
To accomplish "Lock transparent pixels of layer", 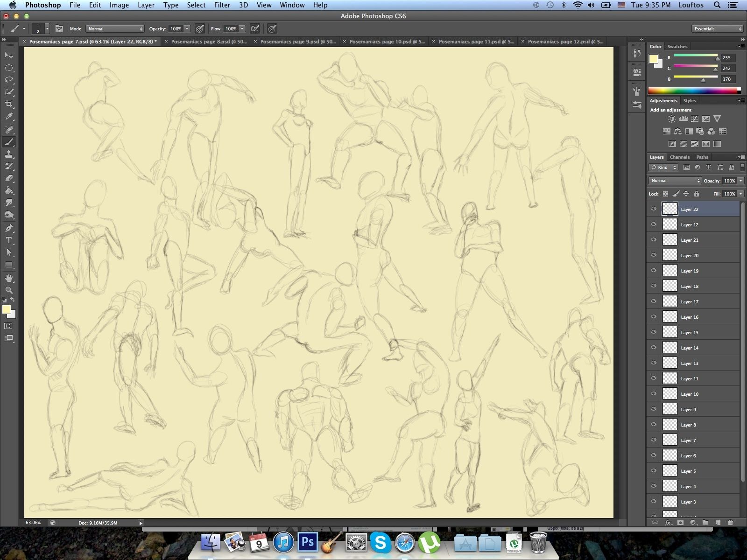I will tap(666, 194).
